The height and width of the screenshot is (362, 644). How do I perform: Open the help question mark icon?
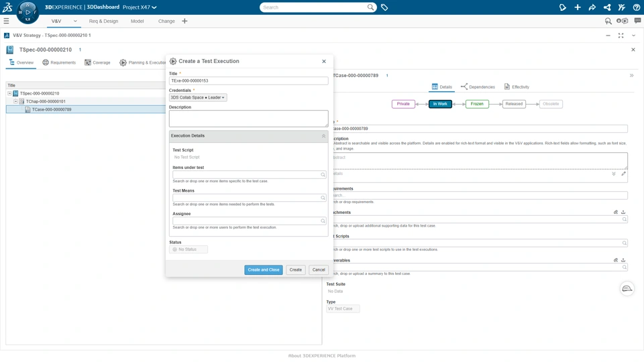[x=636, y=7]
